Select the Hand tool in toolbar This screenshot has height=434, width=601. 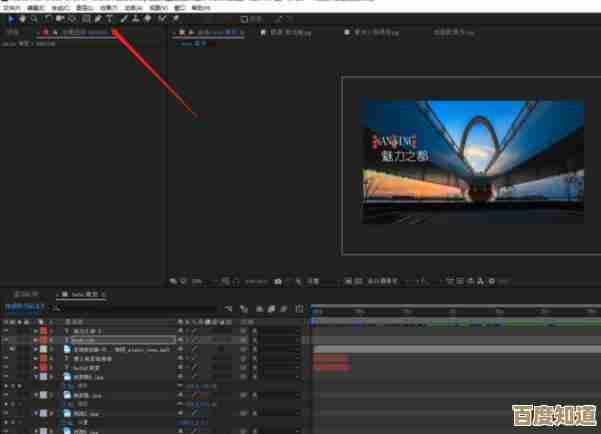pyautogui.click(x=22, y=18)
